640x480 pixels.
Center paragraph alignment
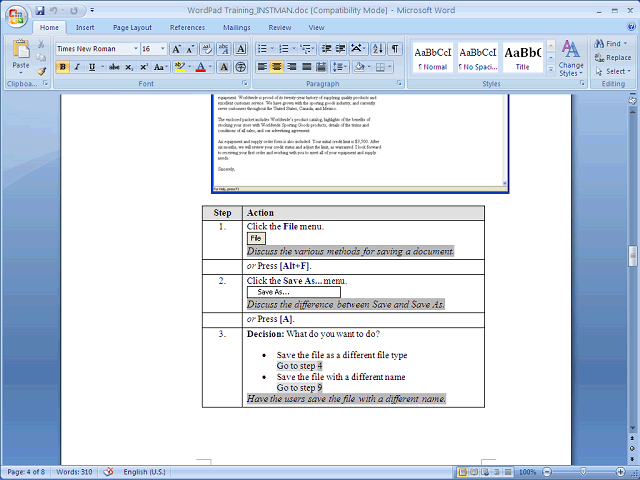click(x=277, y=67)
